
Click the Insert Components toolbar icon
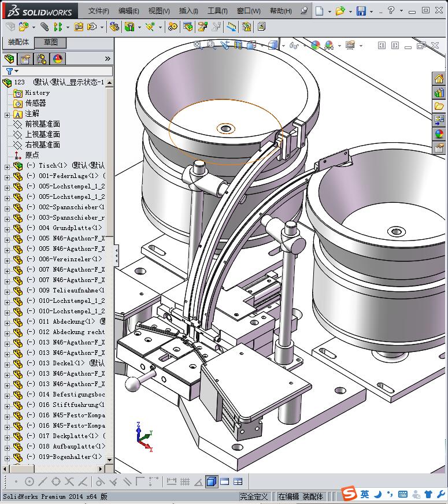tap(23, 27)
